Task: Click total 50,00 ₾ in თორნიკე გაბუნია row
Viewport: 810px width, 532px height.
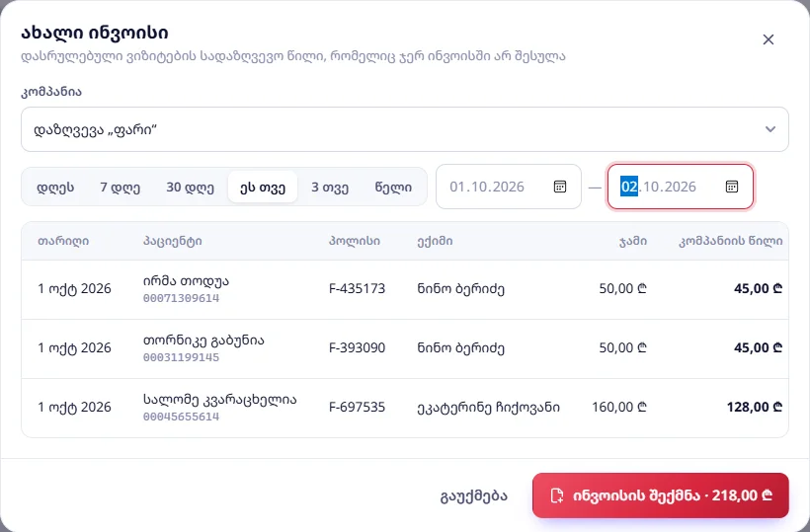Action: [622, 347]
